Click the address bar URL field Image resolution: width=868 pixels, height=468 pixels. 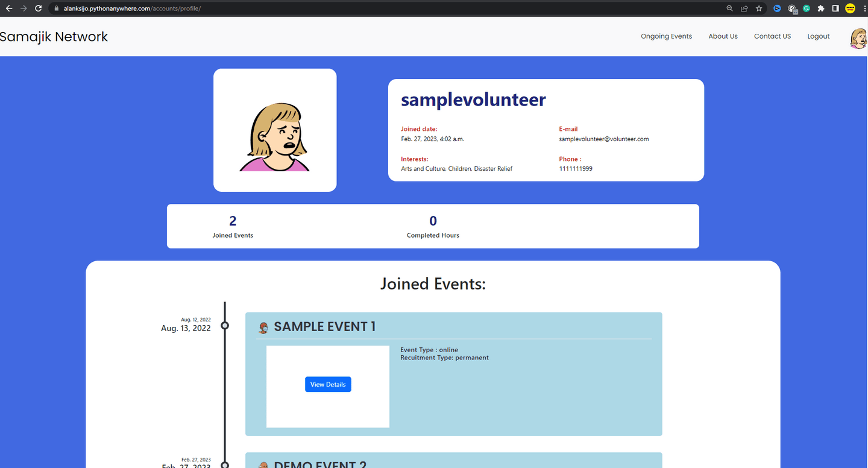[386, 8]
